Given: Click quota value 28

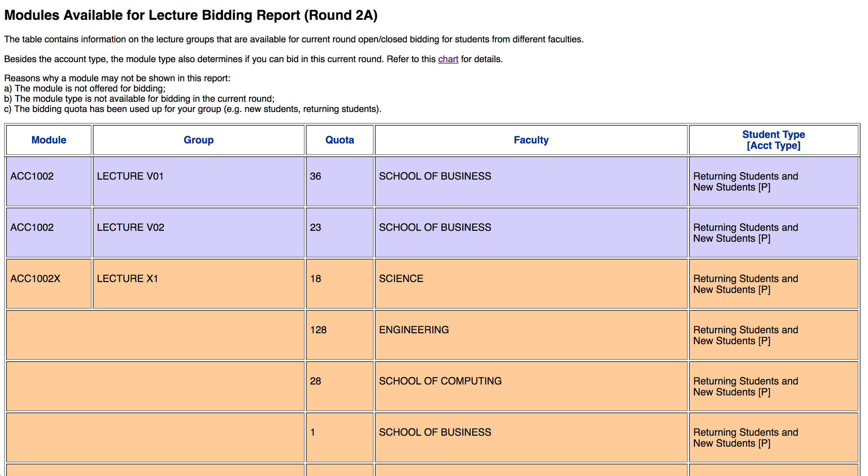Looking at the screenshot, I should (x=315, y=381).
